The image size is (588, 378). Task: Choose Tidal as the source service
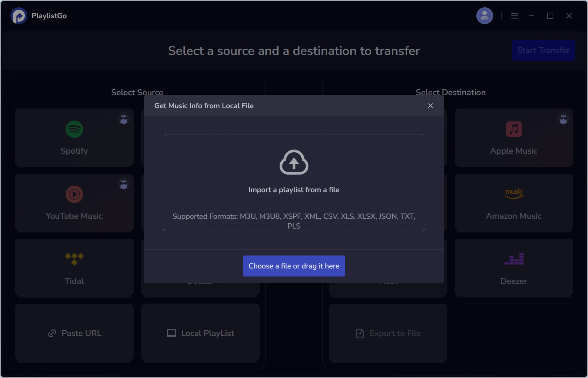coord(74,268)
